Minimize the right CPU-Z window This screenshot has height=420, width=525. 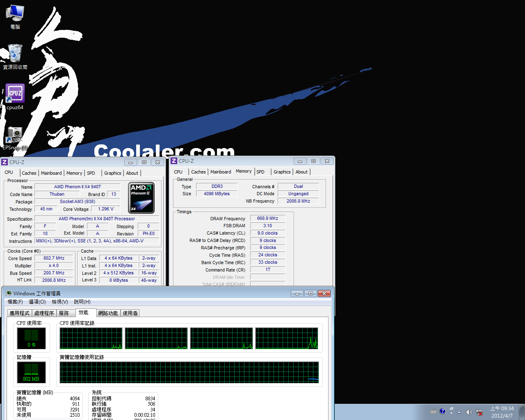tap(300, 161)
